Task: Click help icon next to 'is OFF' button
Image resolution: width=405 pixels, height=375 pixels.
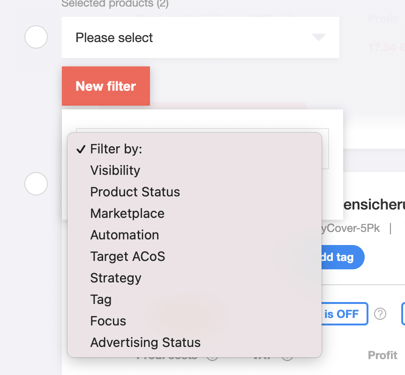Action: (x=380, y=314)
